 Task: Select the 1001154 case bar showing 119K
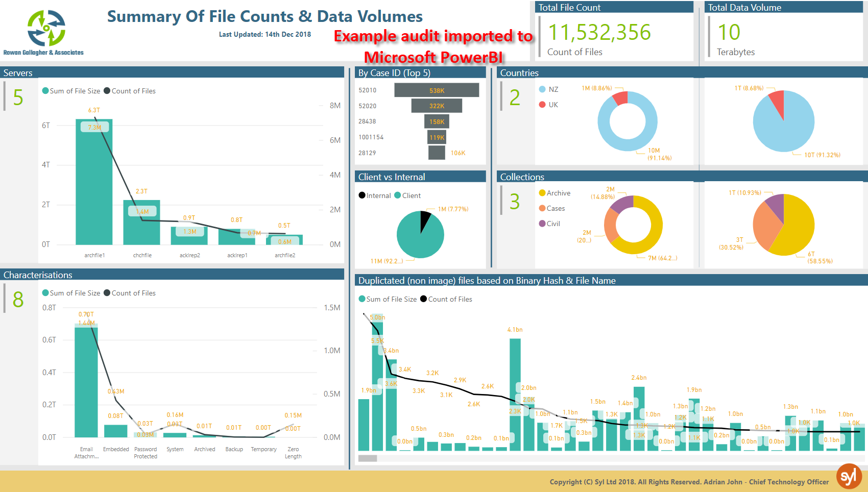point(437,137)
